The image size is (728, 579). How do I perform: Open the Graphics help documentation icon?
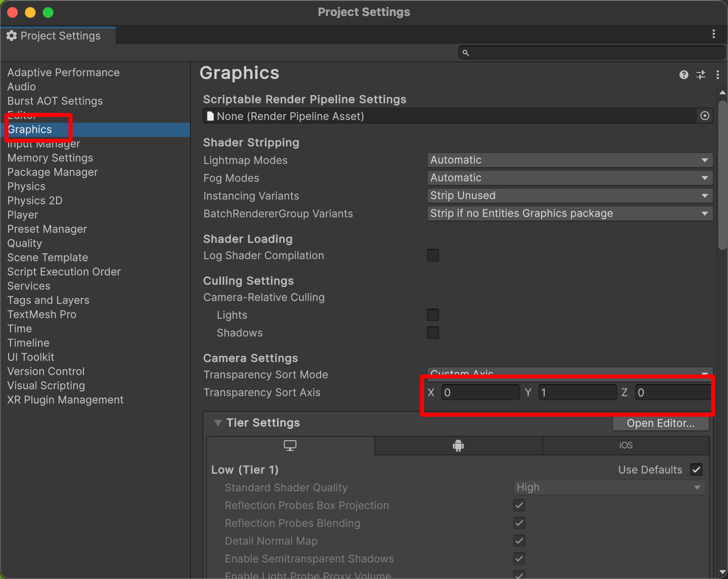pos(684,75)
